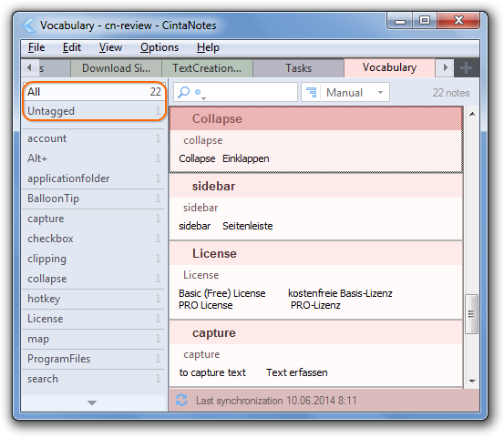Viewport: 504px width, 438px height.
Task: Switch to the Tasks tab
Action: [x=299, y=68]
